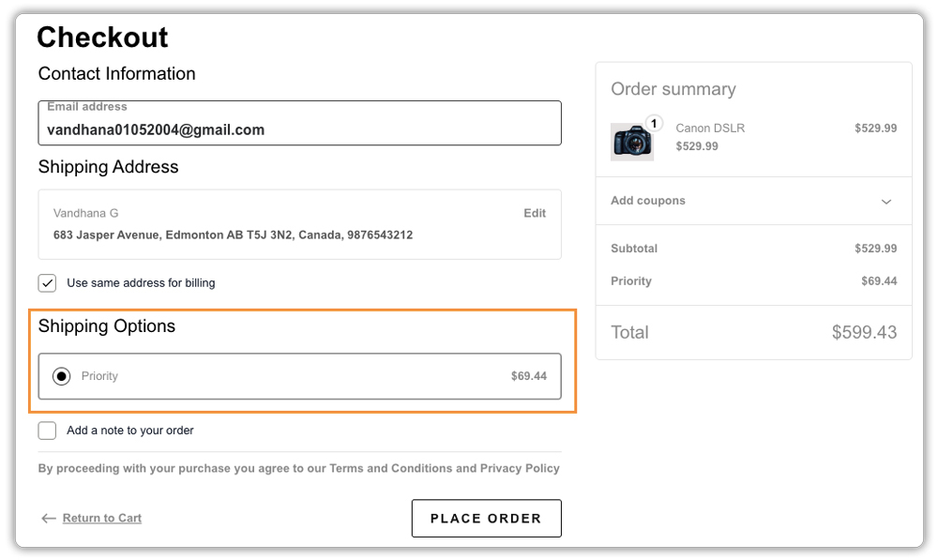
Task: Follow the Return to Cart link
Action: pos(100,518)
